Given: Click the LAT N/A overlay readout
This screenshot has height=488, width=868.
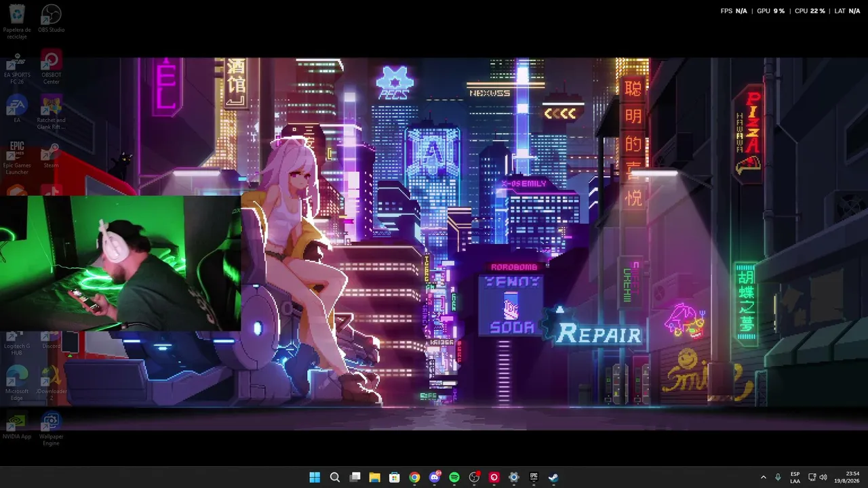Looking at the screenshot, I should [847, 11].
